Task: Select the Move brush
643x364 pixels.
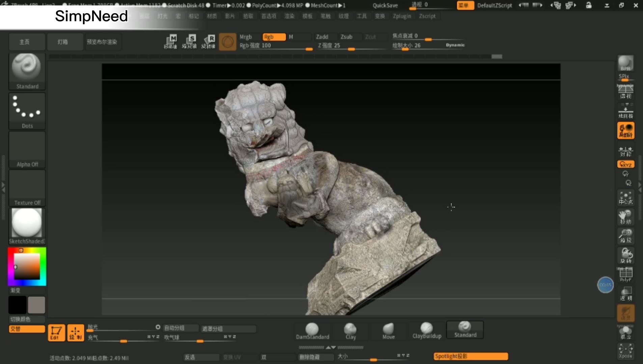Action: (x=388, y=331)
